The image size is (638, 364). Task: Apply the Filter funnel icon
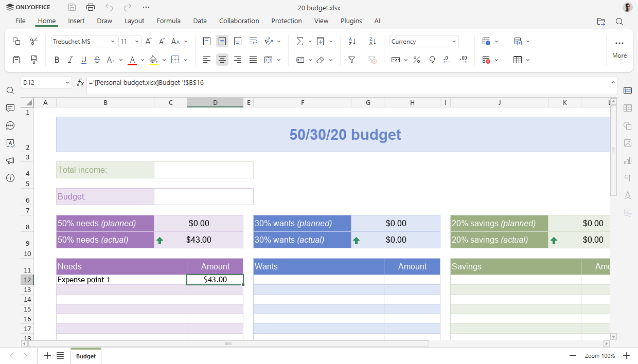(352, 60)
